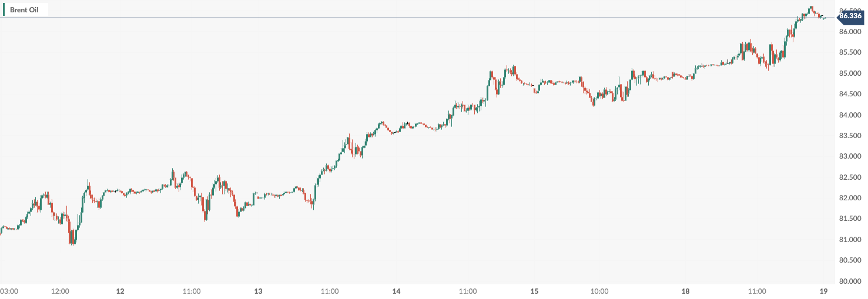
Task: Select the bold date 15 axis marker
Action: (x=534, y=291)
